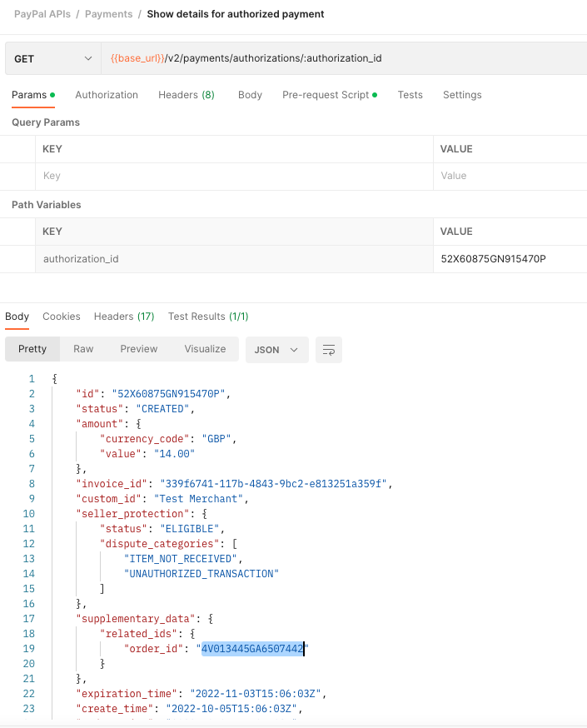
Task: Select the Preview view button
Action: (139, 349)
